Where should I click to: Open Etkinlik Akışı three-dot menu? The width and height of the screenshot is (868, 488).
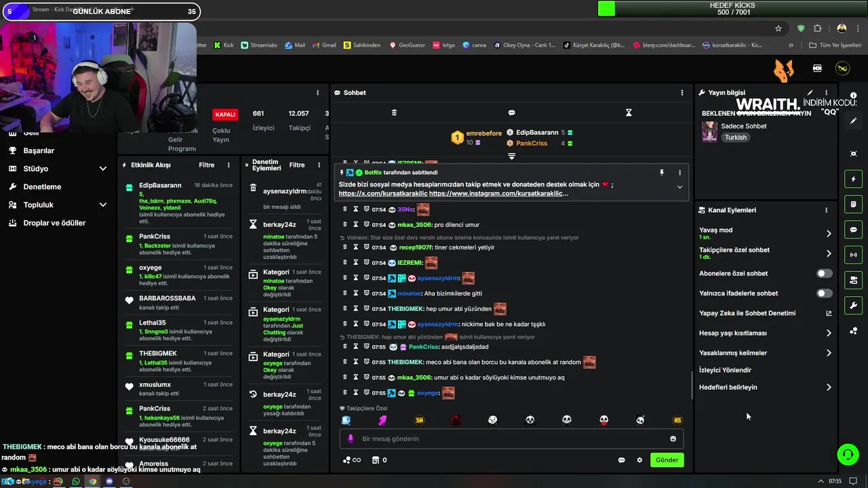click(x=229, y=165)
